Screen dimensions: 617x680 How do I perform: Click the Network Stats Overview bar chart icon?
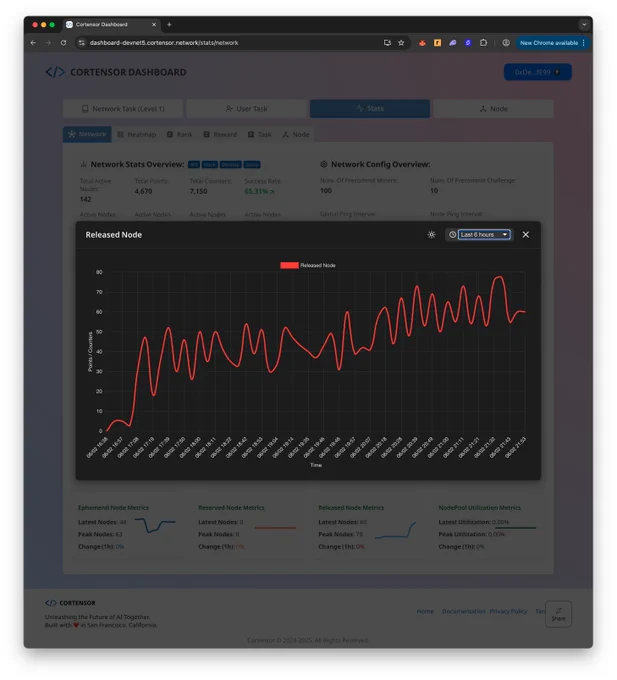click(x=83, y=164)
